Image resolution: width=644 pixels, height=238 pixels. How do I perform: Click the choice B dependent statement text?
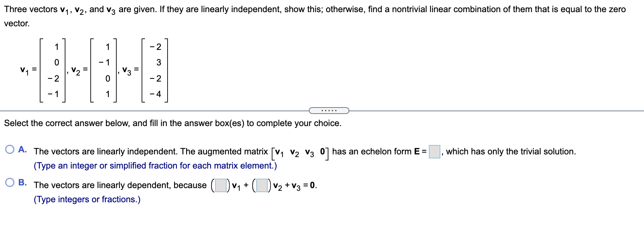[x=120, y=185]
